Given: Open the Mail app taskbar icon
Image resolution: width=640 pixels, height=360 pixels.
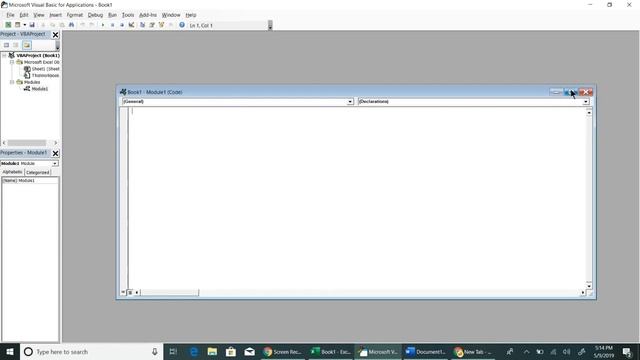Looking at the screenshot, I should pyautogui.click(x=249, y=351).
